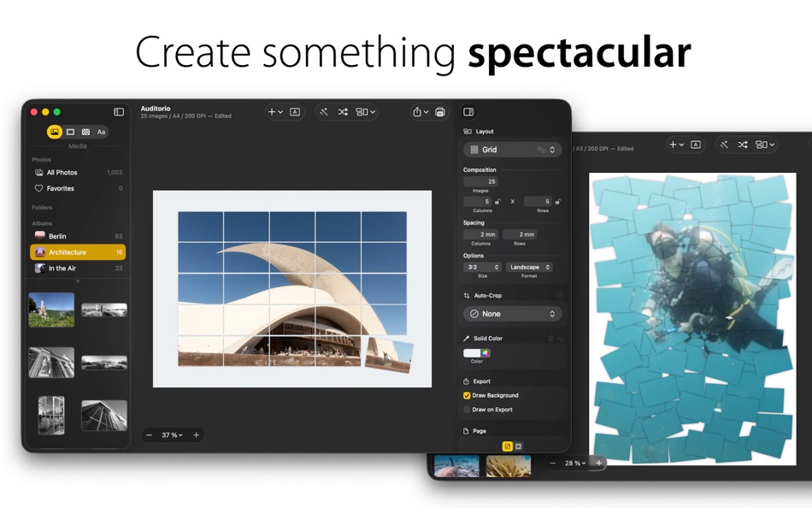Select the black-and-white building thumbnail
The width and height of the screenshot is (812, 508).
click(103, 415)
